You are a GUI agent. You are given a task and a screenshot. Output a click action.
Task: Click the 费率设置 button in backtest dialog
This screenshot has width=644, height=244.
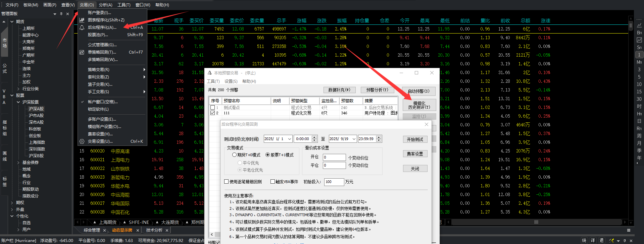415,154
